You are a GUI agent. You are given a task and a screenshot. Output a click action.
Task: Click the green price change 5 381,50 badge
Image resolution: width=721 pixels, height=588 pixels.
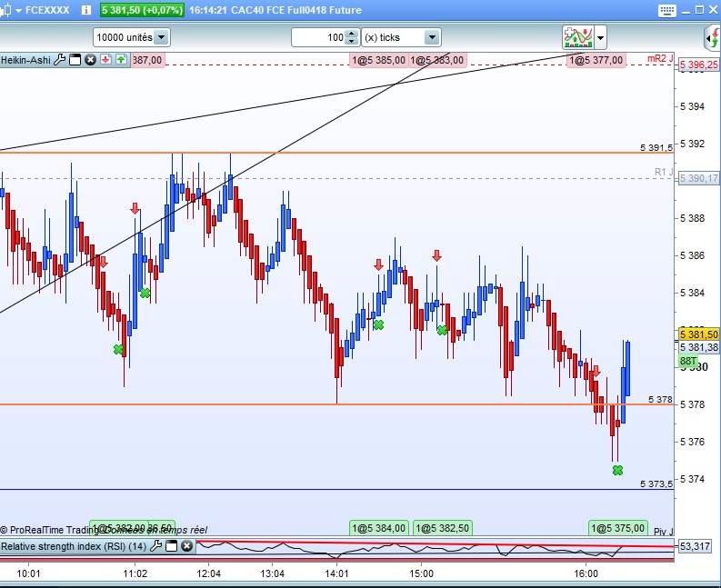pyautogui.click(x=142, y=10)
